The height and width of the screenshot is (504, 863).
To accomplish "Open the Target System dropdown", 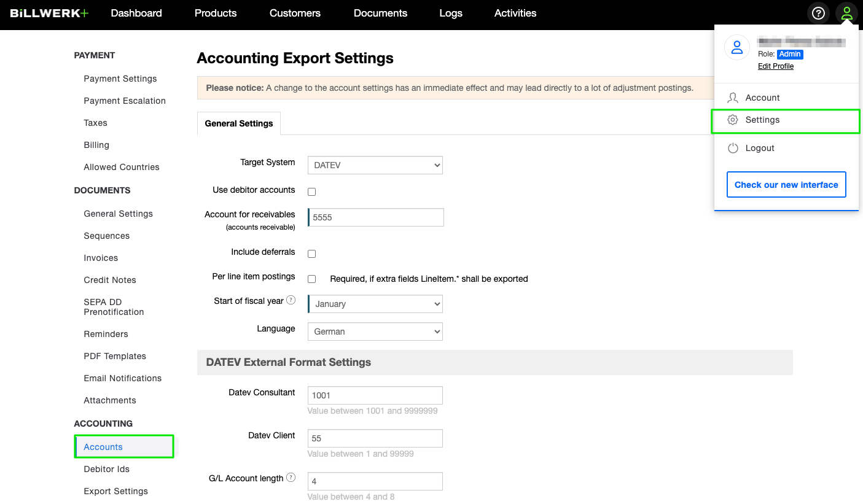I will (375, 165).
